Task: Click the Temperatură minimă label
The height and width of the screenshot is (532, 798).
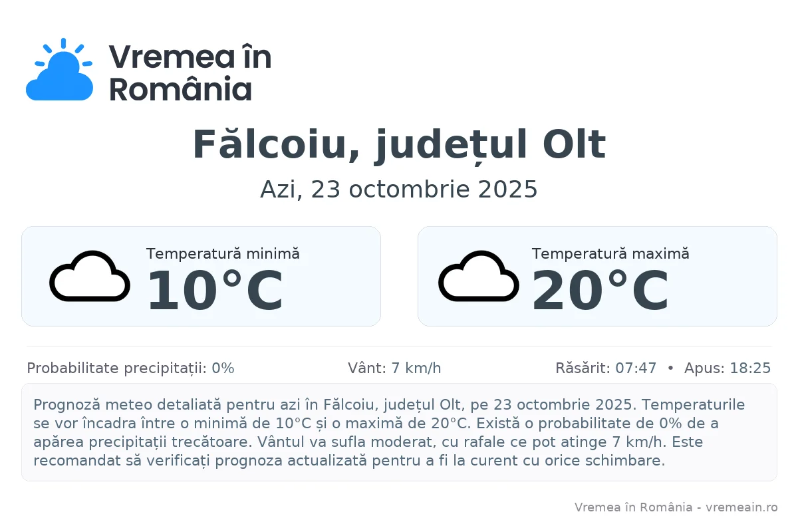Action: 223,254
